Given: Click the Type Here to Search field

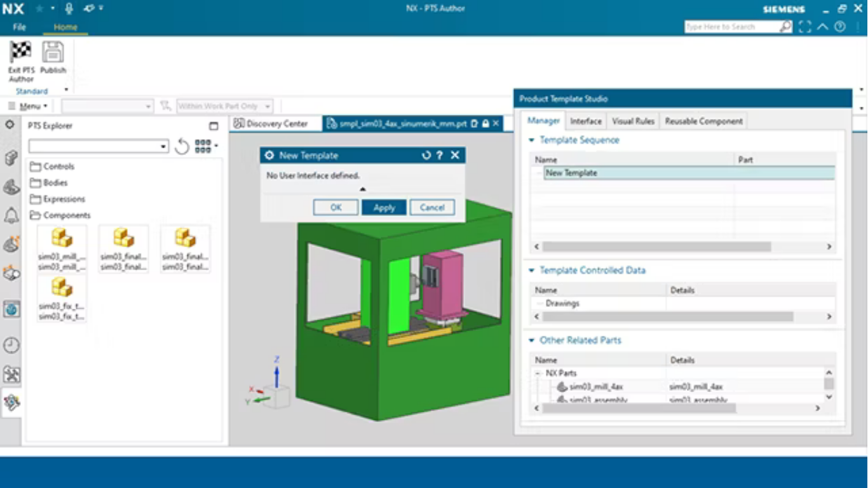Looking at the screenshot, I should coord(731,27).
